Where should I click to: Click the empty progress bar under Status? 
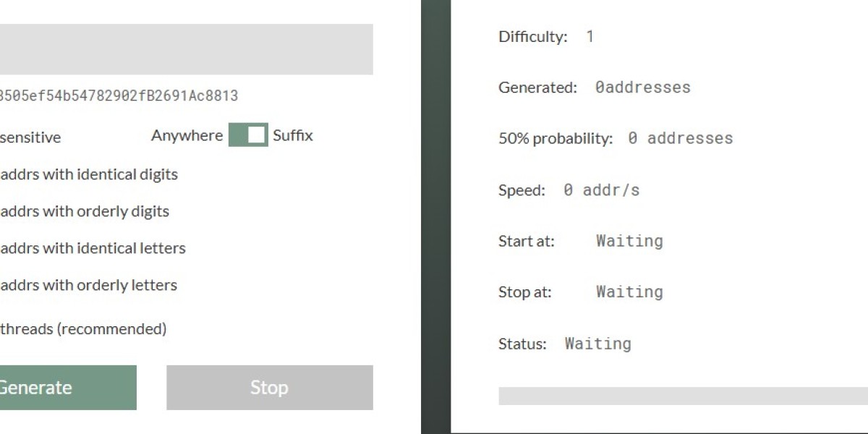(x=682, y=396)
